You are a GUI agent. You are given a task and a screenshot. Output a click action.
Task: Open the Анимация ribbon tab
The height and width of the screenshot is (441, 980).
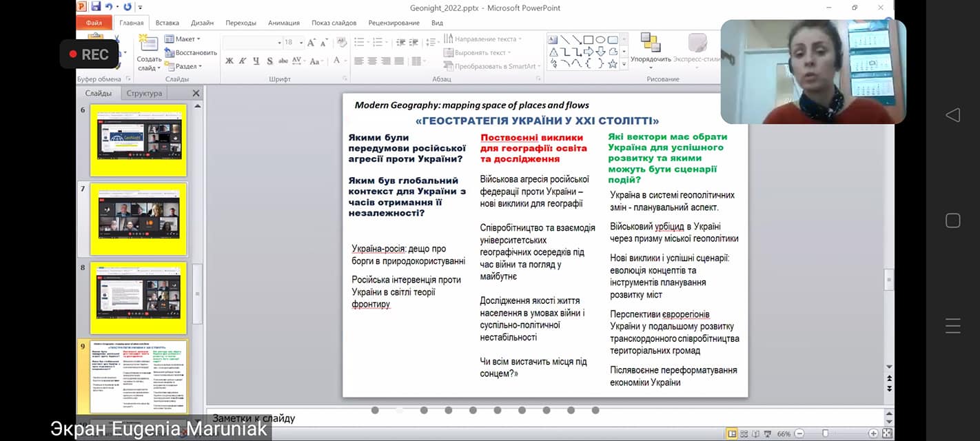(x=284, y=23)
